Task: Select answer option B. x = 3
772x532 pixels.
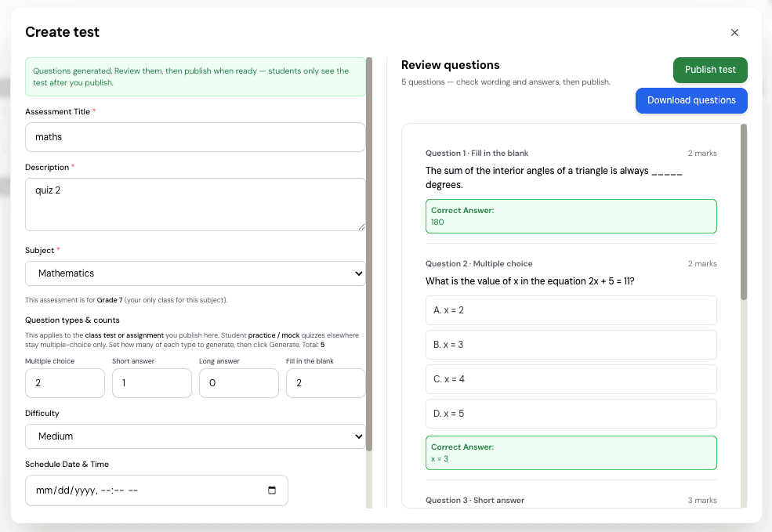Action: [x=571, y=345]
